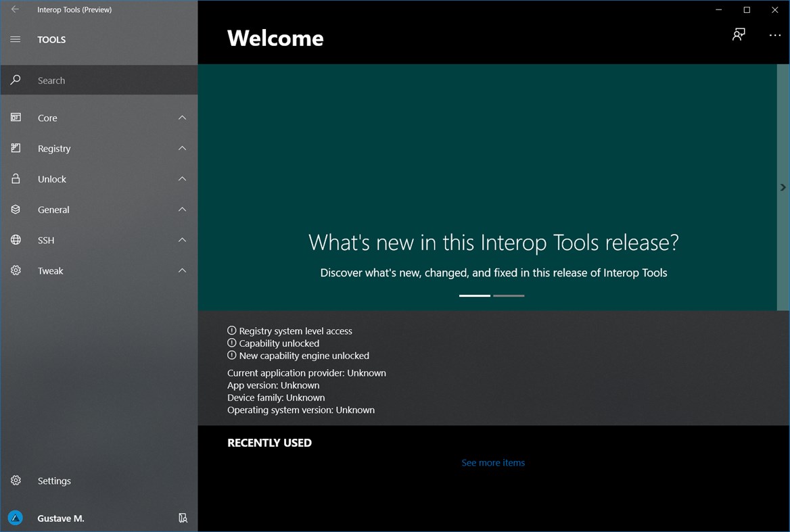The width and height of the screenshot is (790, 532).
Task: Select the Core menu item
Action: click(x=99, y=118)
